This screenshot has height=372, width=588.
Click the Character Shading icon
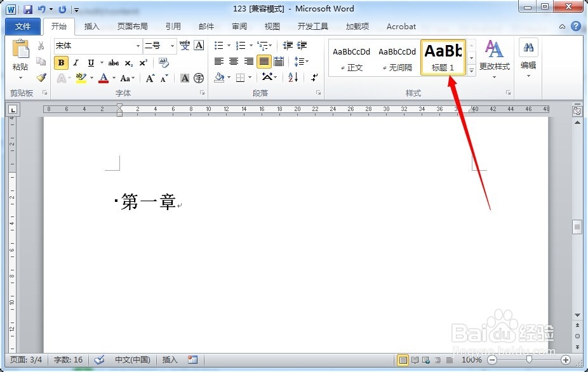tap(185, 78)
